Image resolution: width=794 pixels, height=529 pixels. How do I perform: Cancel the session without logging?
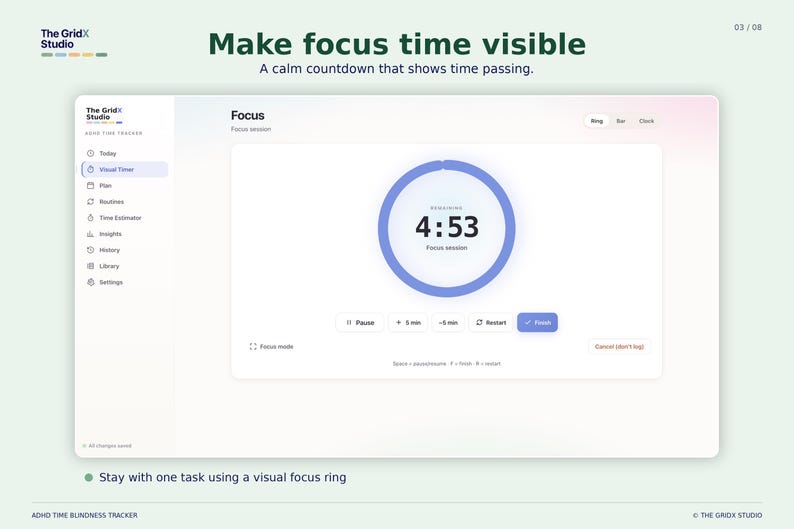tap(619, 347)
